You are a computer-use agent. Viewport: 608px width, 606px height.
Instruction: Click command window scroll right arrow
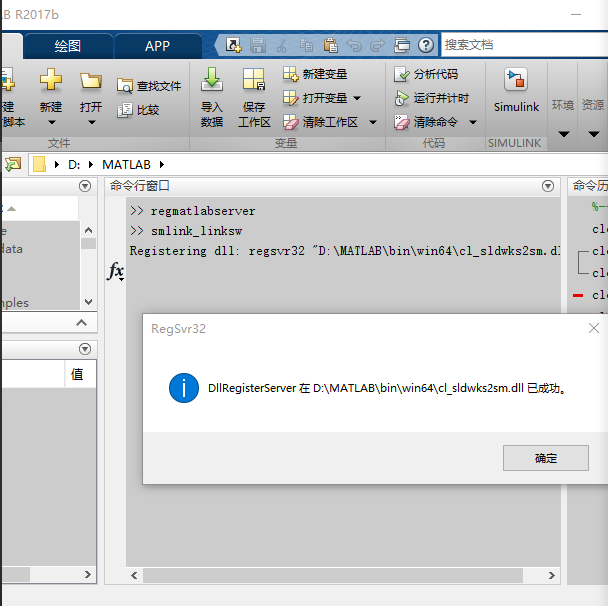(x=551, y=575)
